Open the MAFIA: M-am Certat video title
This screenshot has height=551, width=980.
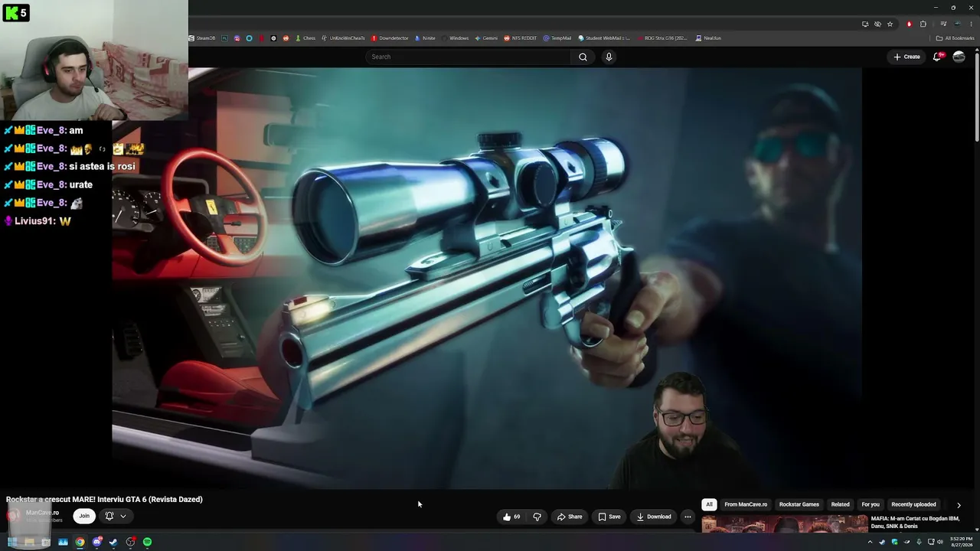[915, 523]
